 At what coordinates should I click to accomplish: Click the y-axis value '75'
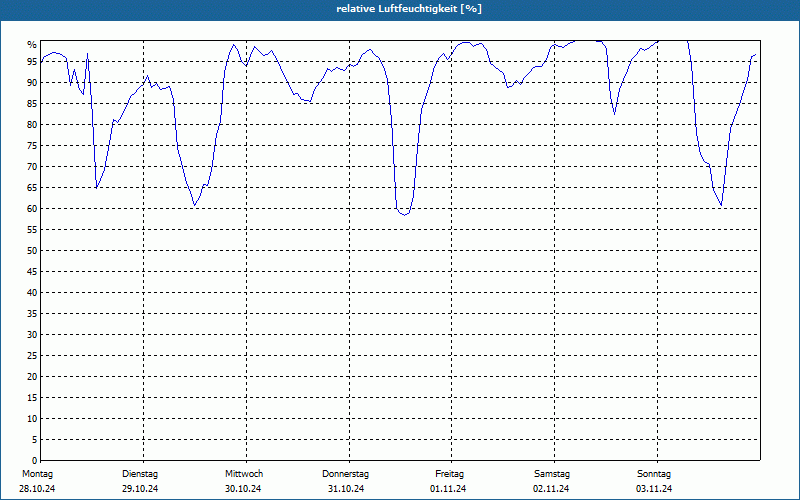coord(32,145)
